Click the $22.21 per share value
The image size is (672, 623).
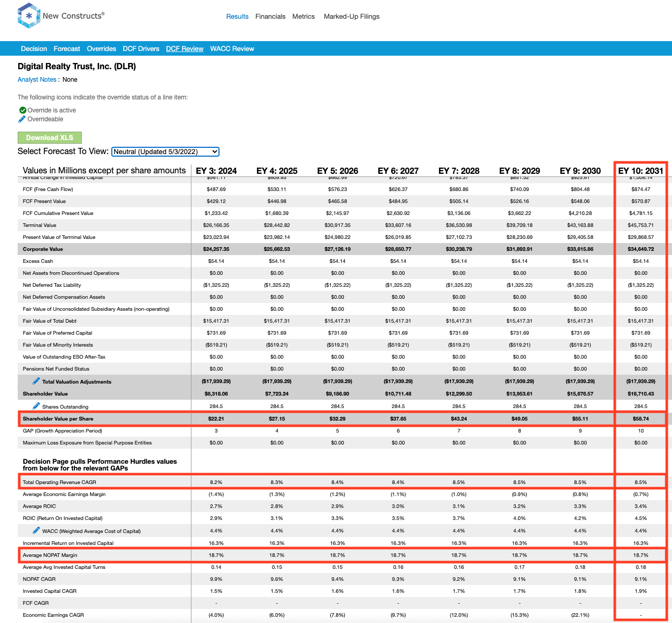click(x=216, y=419)
